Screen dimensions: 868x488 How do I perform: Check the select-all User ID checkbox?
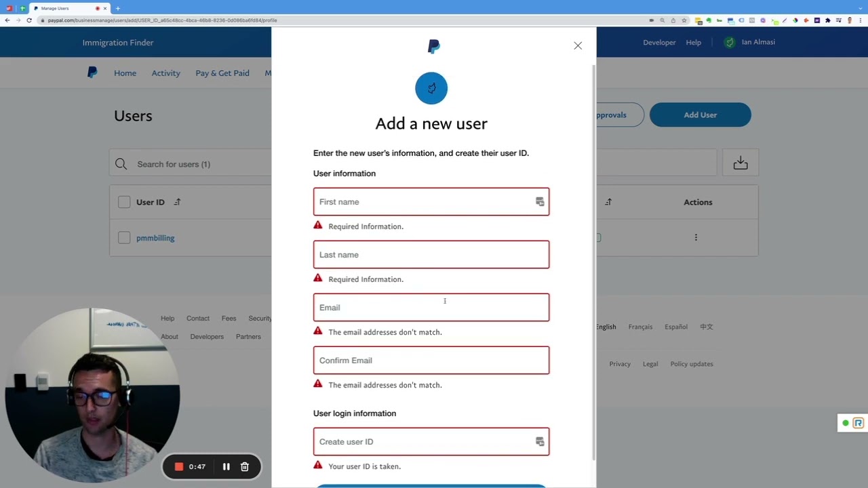click(x=124, y=202)
